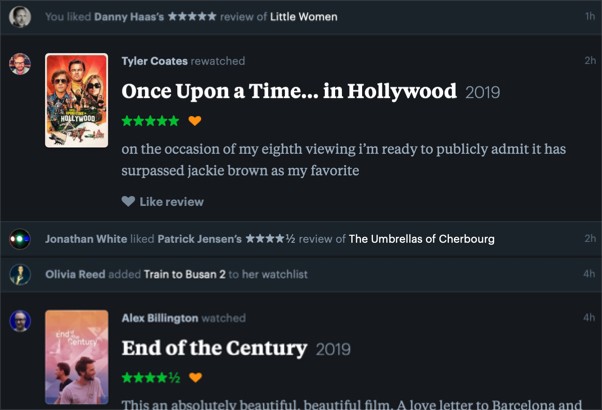Click green star rating for End of the Century
The height and width of the screenshot is (410, 602).
tap(150, 378)
